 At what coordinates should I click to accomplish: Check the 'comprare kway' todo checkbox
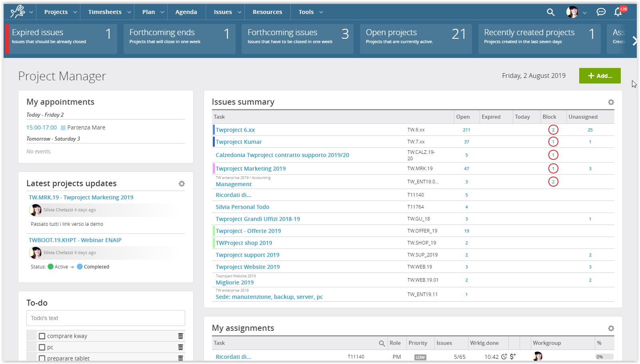[42, 336]
